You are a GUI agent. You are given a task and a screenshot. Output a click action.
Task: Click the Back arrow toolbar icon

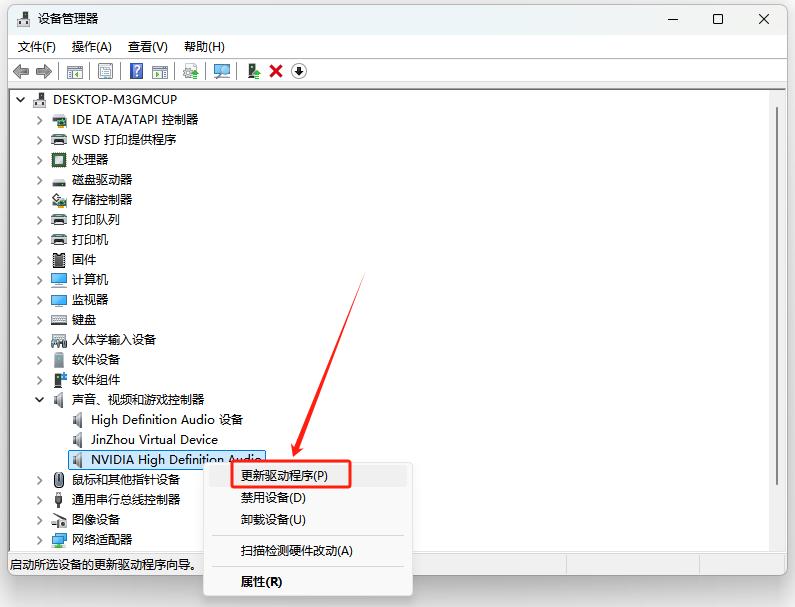point(21,72)
